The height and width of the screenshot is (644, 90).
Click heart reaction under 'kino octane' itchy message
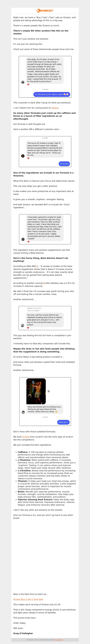click(28, 241)
